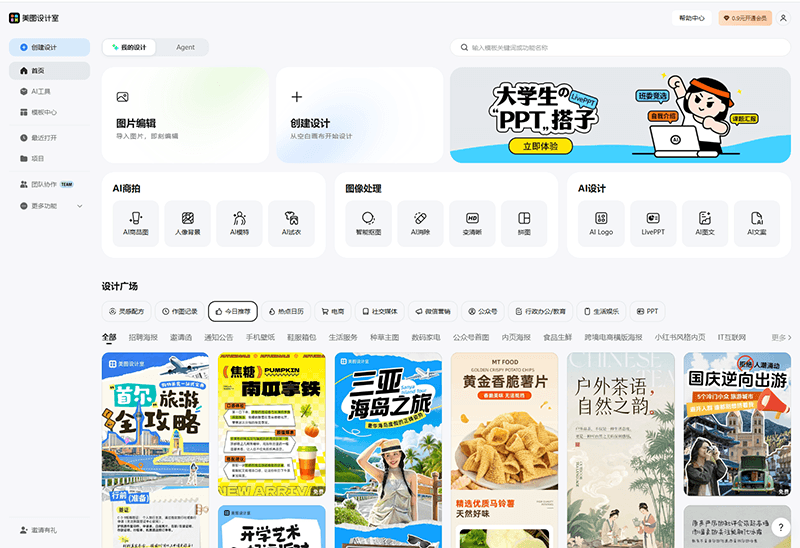Switch to the 招聘海报 category tab

(x=143, y=338)
